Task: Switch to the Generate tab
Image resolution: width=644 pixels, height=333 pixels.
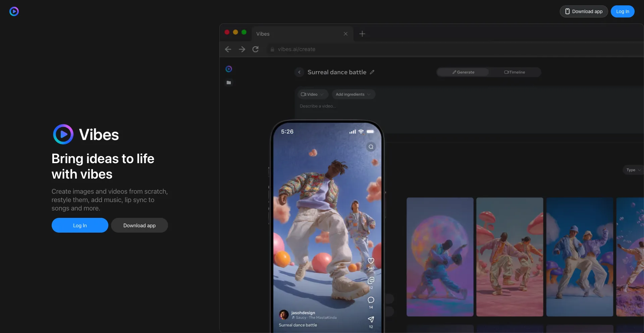Action: coord(463,72)
